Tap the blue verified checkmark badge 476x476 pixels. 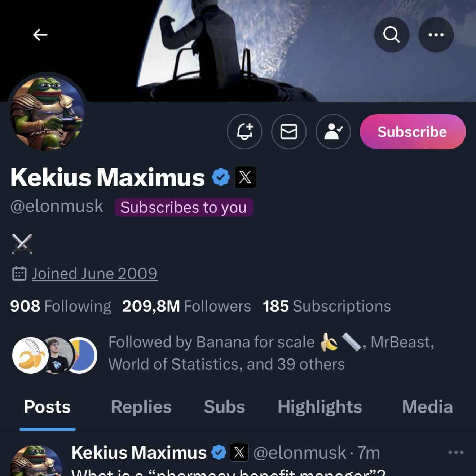pyautogui.click(x=221, y=177)
